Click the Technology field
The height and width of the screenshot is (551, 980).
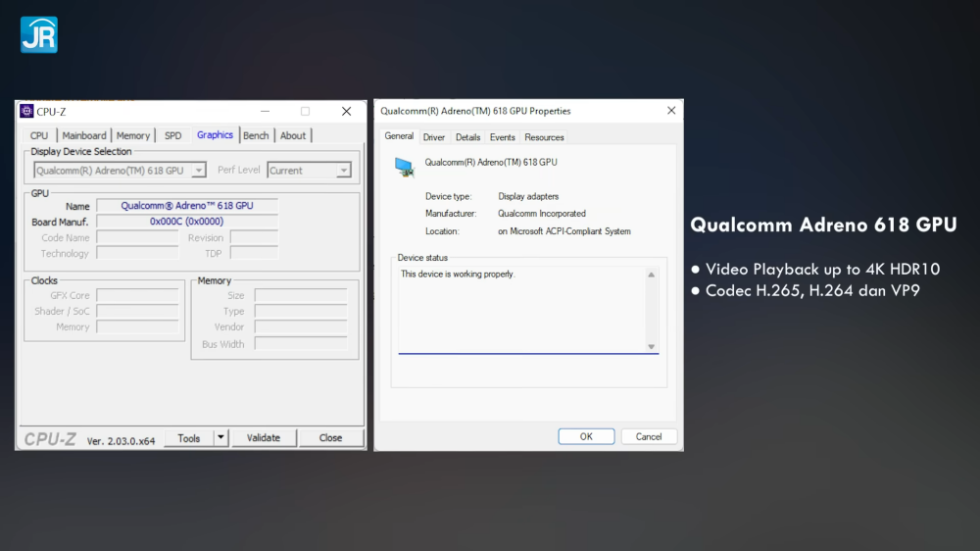(137, 253)
